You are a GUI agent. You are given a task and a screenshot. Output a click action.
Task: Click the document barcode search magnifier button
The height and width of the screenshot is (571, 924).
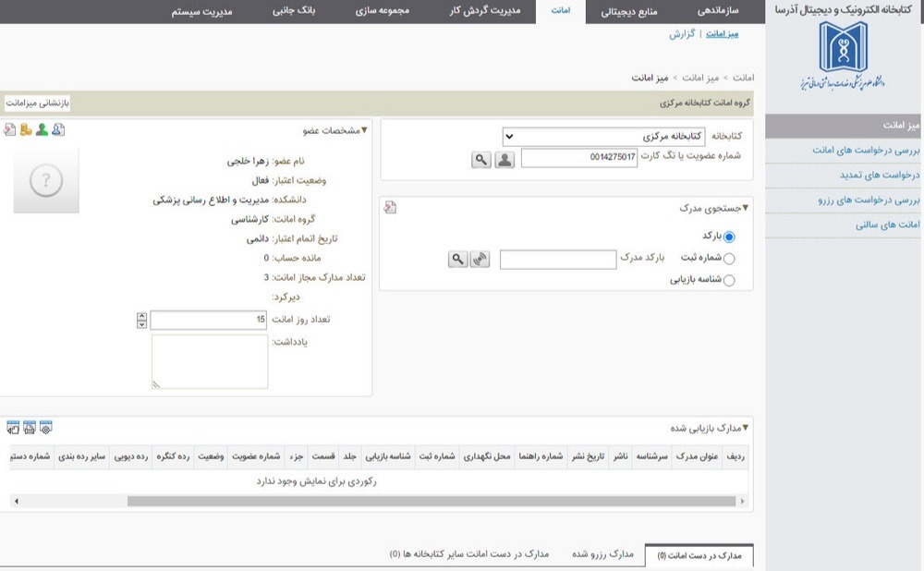(458, 259)
